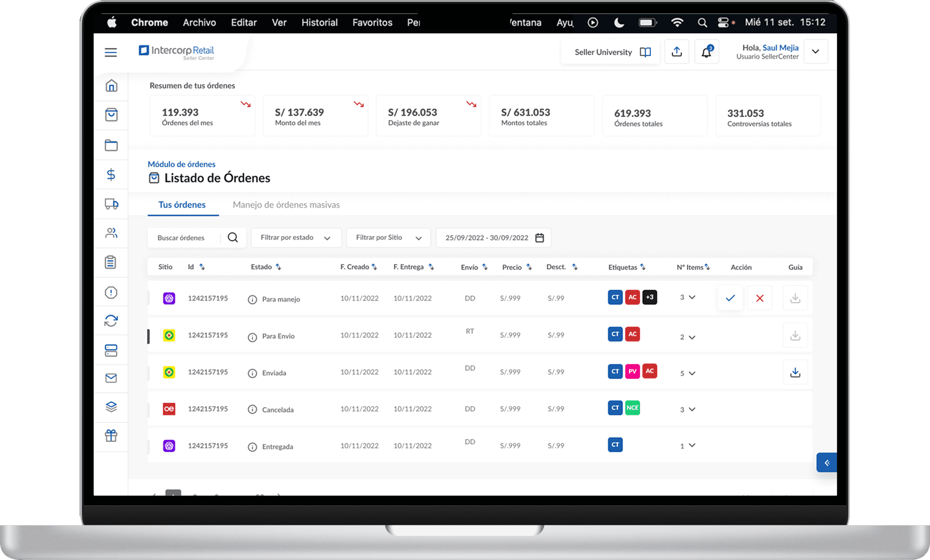Image resolution: width=930 pixels, height=560 pixels.
Task: Open the Filtrar por Sitio dropdown
Action: tap(388, 238)
